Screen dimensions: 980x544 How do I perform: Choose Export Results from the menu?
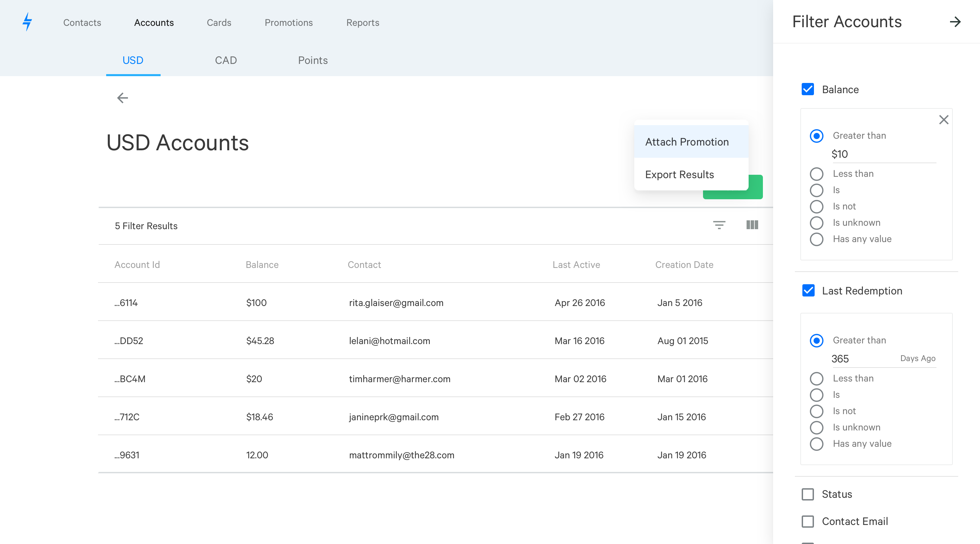point(680,174)
